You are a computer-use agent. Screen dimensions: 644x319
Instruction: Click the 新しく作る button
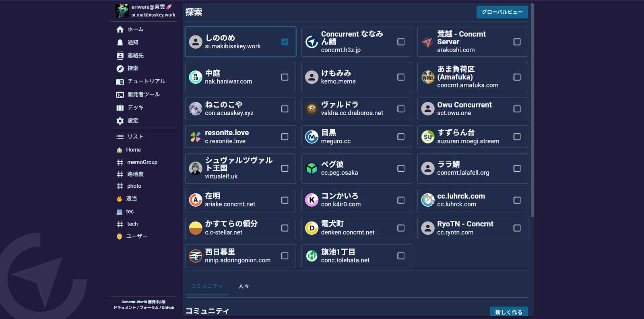click(x=509, y=312)
